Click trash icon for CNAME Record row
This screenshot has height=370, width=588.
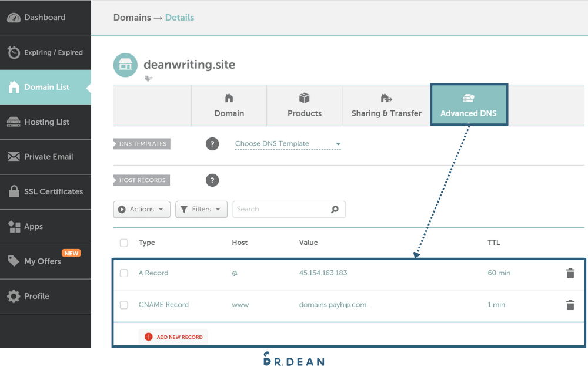[x=570, y=305]
